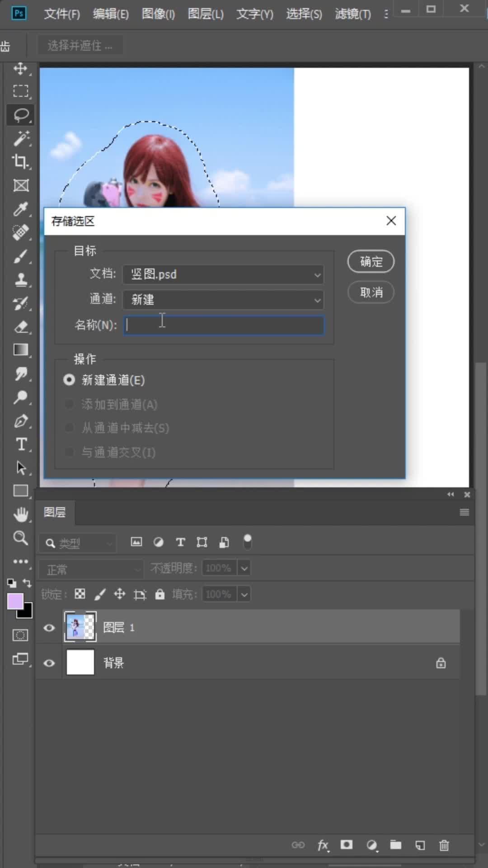Viewport: 488px width, 868px height.
Task: Select the Crop tool
Action: point(20,162)
